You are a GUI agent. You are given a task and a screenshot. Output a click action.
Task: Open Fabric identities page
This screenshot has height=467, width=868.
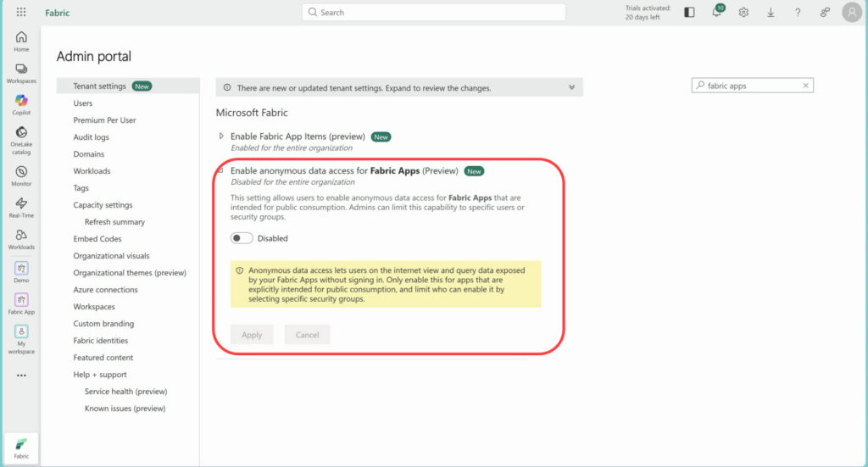[x=100, y=341]
